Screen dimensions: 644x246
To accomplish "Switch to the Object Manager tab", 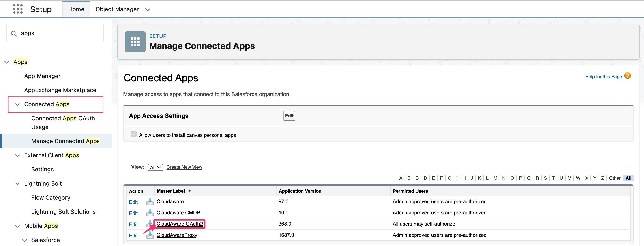I will pos(117,9).
